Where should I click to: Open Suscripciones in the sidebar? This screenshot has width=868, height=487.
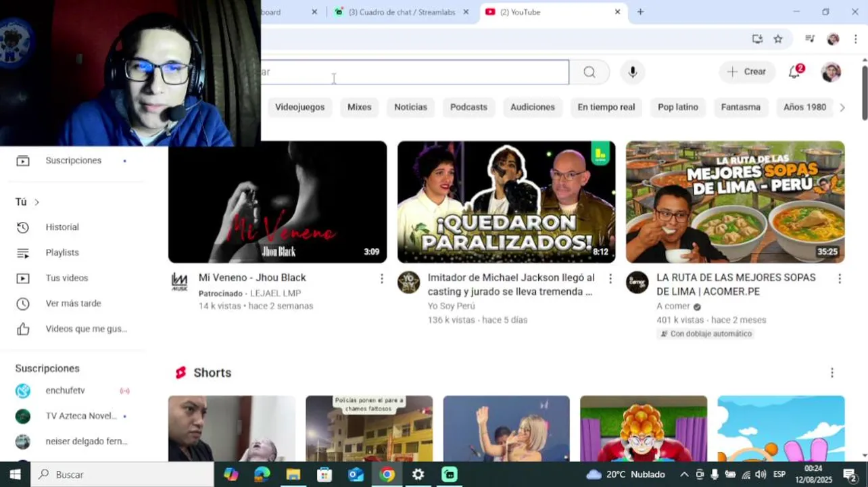73,160
